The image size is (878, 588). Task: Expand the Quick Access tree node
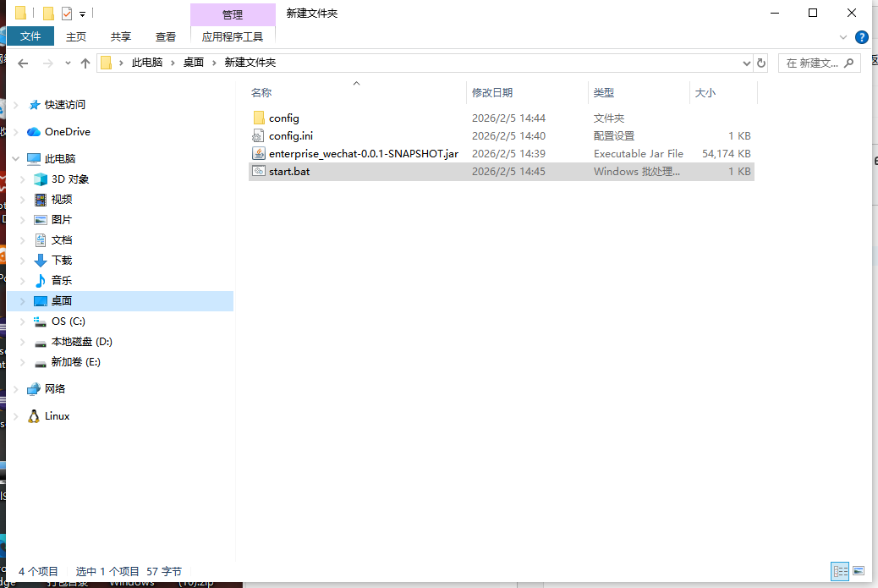coord(17,105)
